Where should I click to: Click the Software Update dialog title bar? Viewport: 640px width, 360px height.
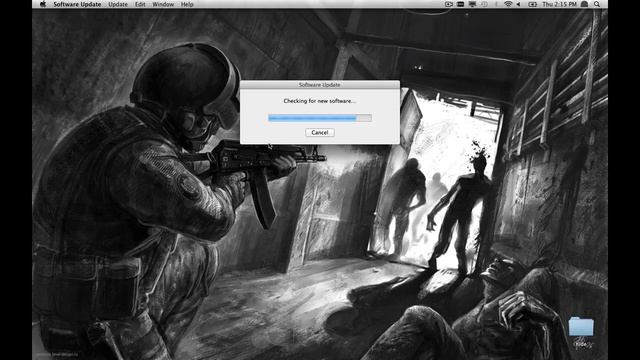pos(320,84)
